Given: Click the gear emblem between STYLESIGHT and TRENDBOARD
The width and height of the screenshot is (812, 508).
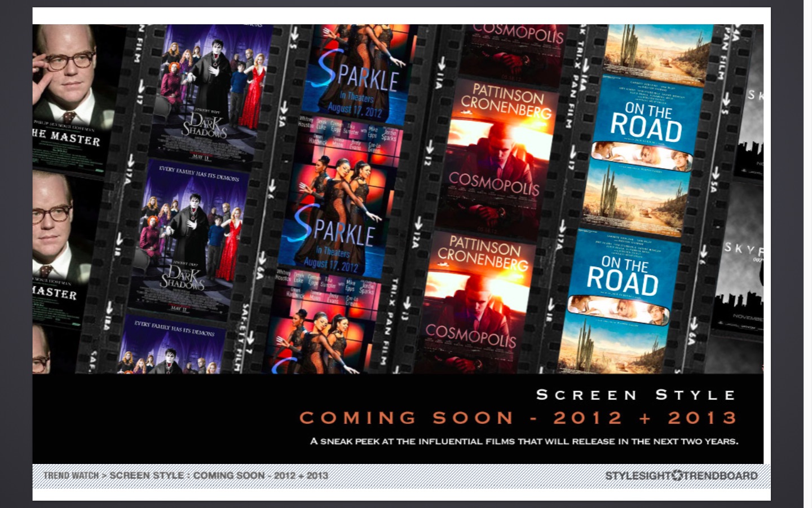Looking at the screenshot, I should click(x=677, y=475).
